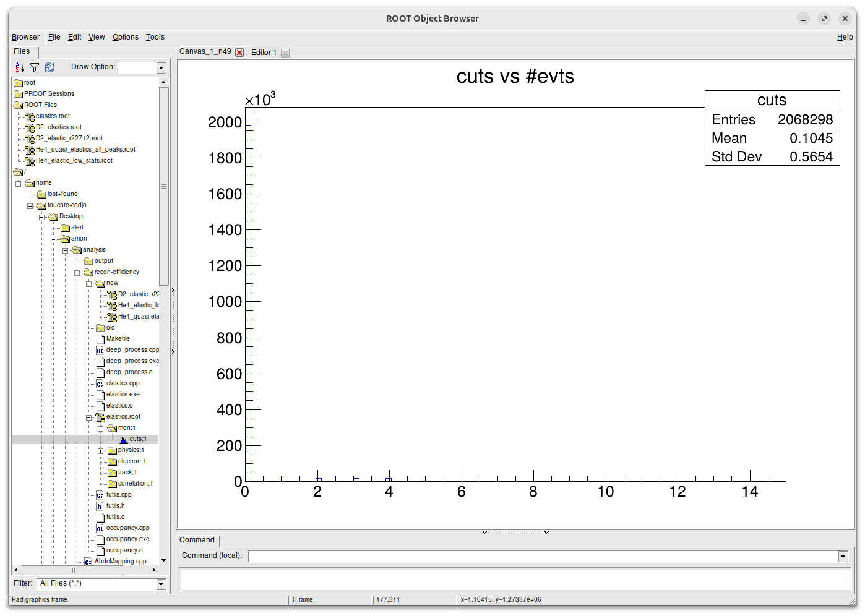Select the alert folder
Image resolution: width=865 pixels, height=616 pixels.
tap(72, 228)
